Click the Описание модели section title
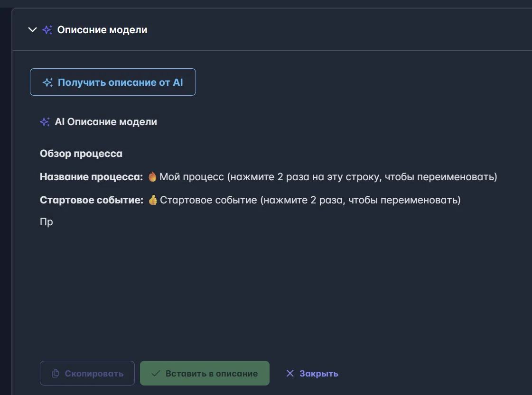Screen dimensions: 532x395 pyautogui.click(x=102, y=30)
